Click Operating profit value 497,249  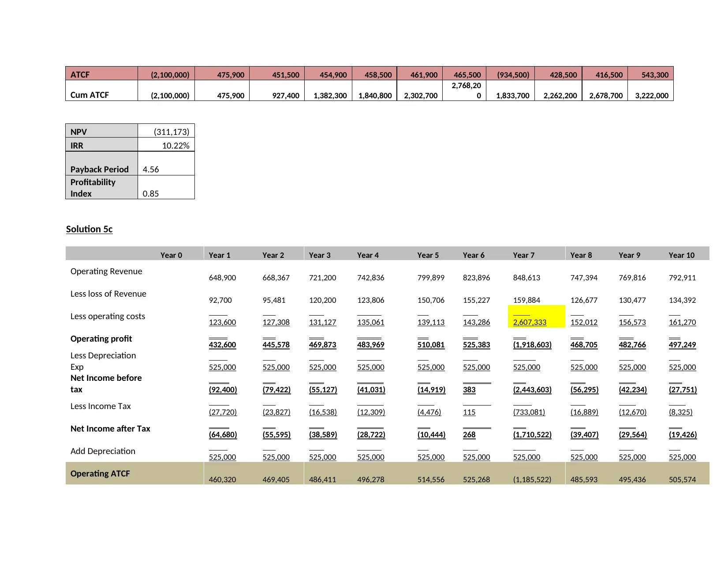(x=682, y=345)
